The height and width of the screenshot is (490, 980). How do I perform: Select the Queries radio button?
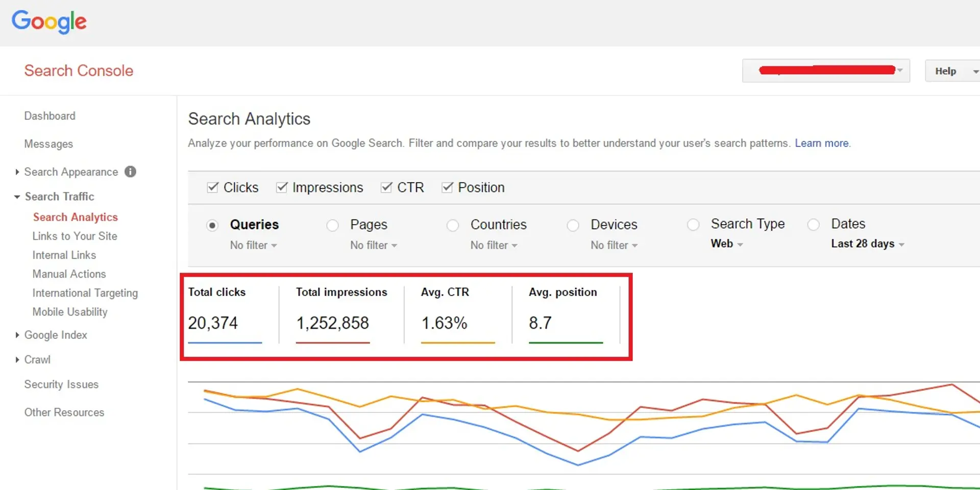coord(212,225)
